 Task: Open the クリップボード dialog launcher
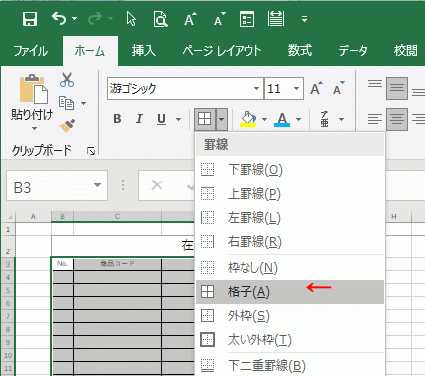[91, 152]
